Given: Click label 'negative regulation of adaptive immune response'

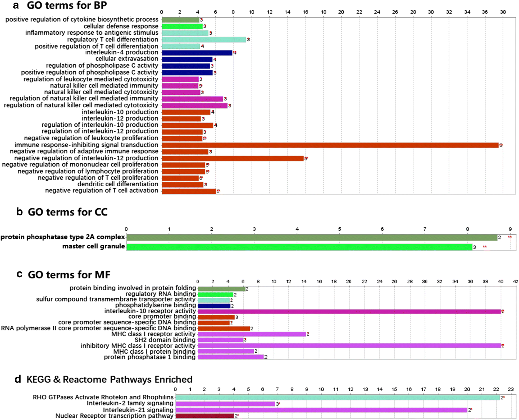Looking at the screenshot, I should click(x=84, y=151).
